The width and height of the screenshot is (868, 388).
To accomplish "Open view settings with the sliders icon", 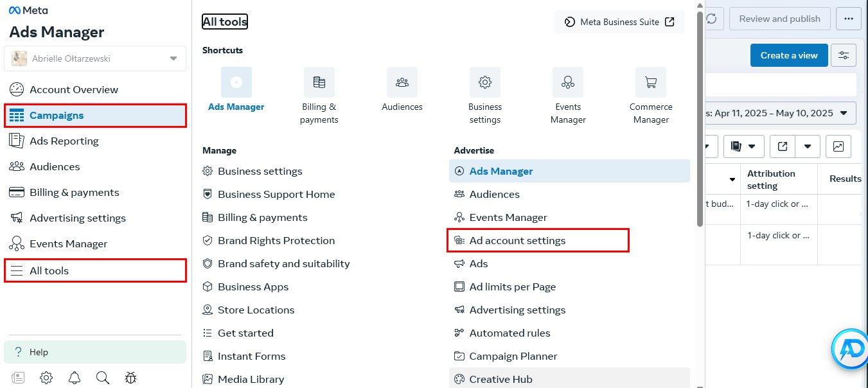I will (844, 55).
